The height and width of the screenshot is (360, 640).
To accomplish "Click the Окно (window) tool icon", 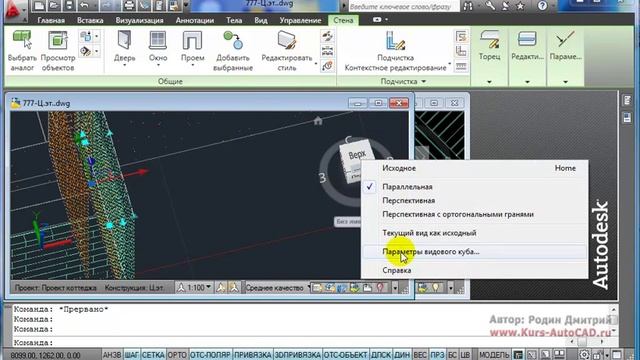I will [x=158, y=41].
